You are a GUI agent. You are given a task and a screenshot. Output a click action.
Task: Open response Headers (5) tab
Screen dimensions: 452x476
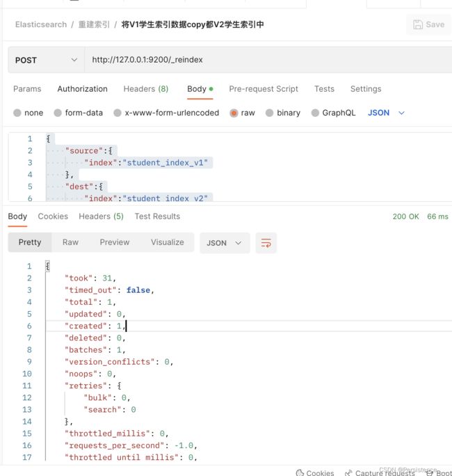click(101, 216)
